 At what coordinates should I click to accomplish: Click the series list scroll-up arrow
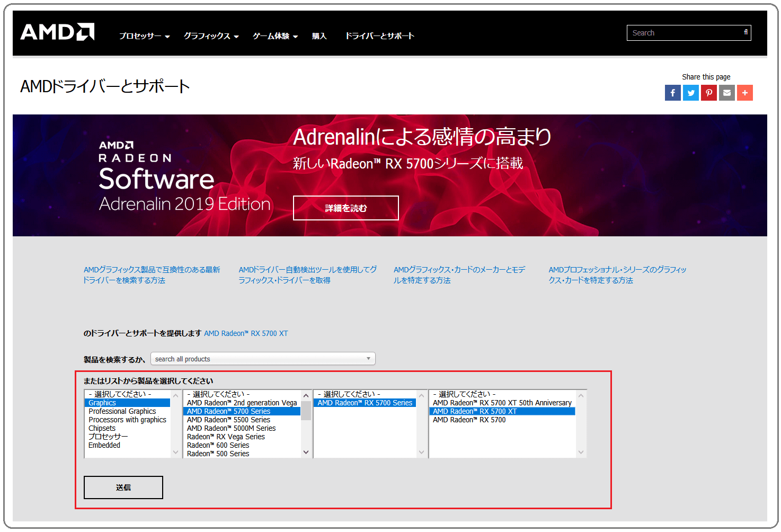tap(306, 395)
